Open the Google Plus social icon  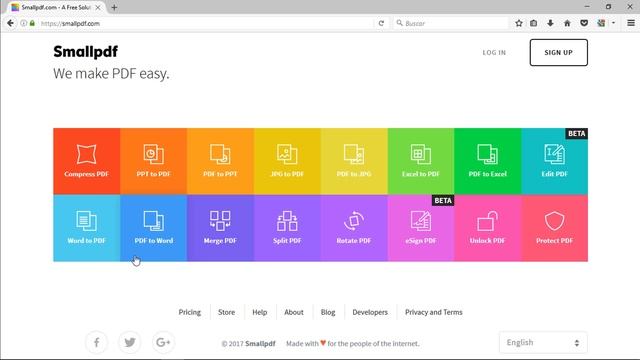pyautogui.click(x=163, y=342)
